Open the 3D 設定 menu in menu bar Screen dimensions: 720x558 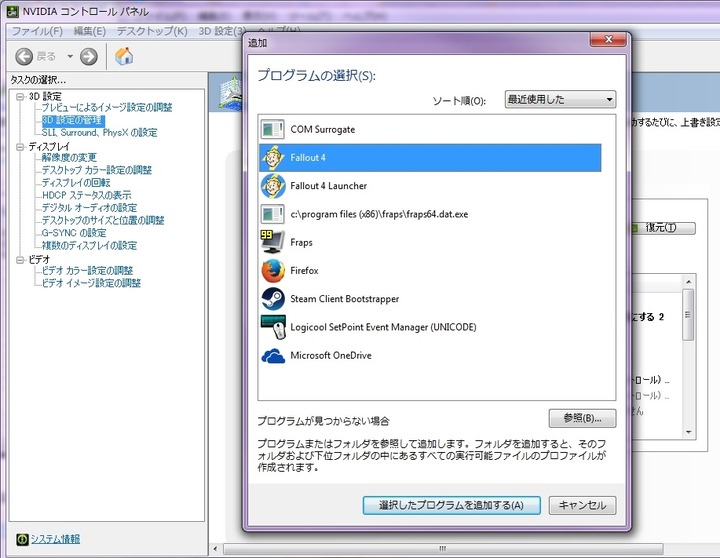tap(221, 31)
